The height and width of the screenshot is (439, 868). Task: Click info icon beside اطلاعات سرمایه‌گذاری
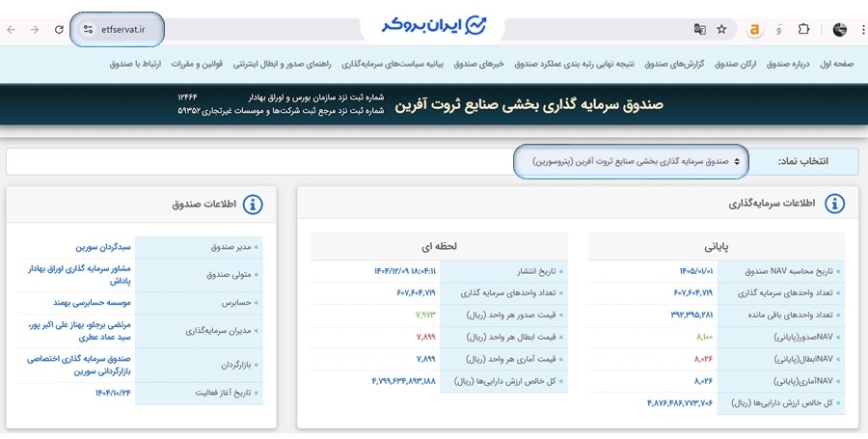(x=835, y=204)
